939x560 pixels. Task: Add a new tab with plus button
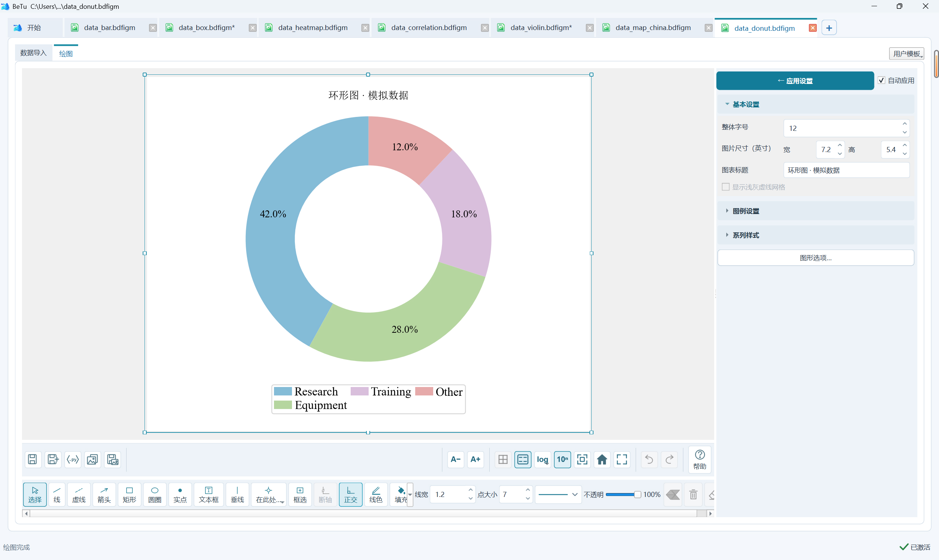829,28
